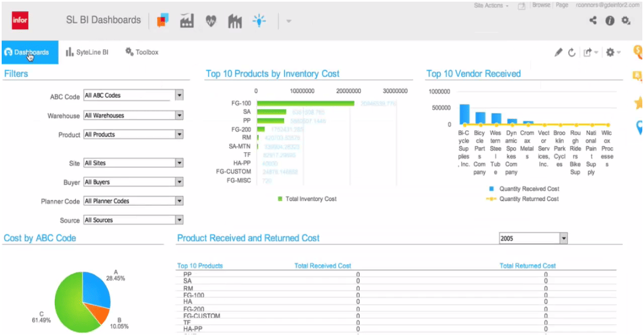This screenshot has width=644, height=336.
Task: Click the location pin icon on right edge
Action: [640, 127]
